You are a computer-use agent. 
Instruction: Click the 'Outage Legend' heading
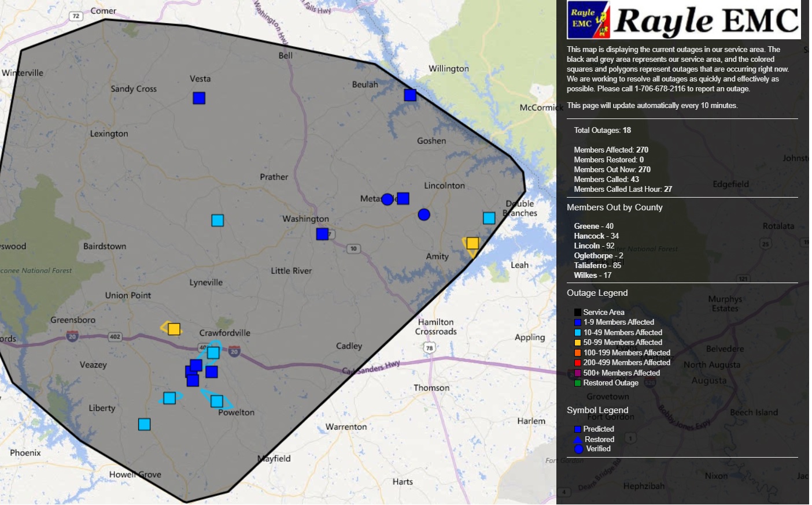click(x=597, y=293)
